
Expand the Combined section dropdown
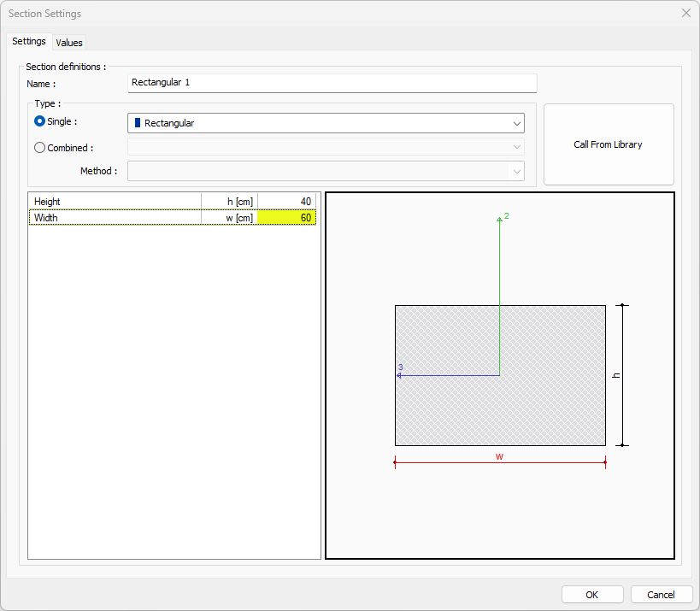(x=326, y=147)
